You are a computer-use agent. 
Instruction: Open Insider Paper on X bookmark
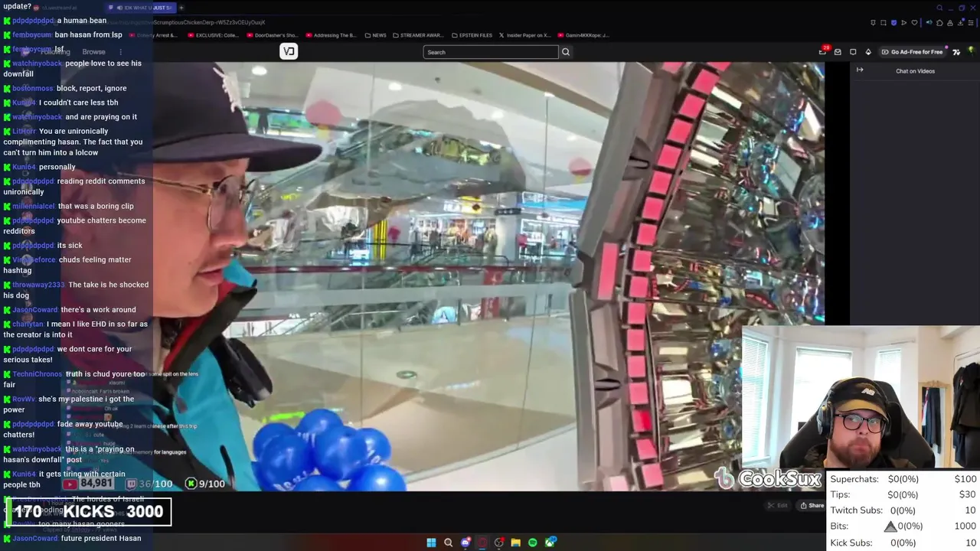pyautogui.click(x=524, y=35)
